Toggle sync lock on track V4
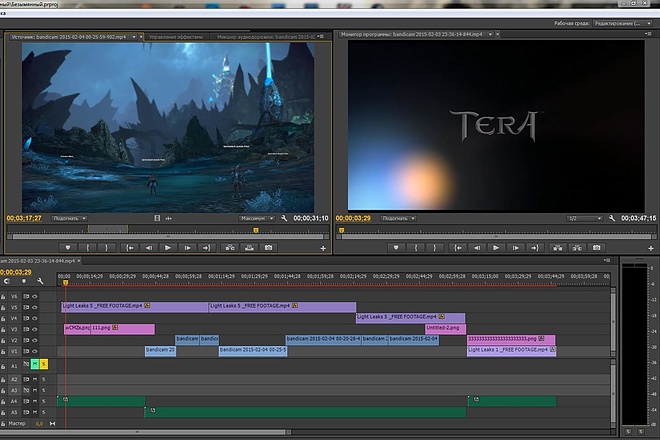The height and width of the screenshot is (440, 660). pyautogui.click(x=26, y=318)
